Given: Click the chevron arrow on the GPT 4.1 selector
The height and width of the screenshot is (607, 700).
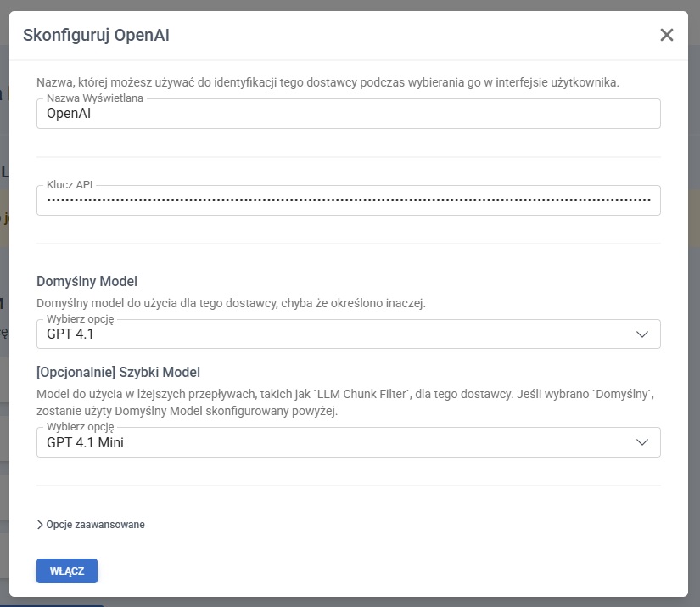Looking at the screenshot, I should coord(642,334).
